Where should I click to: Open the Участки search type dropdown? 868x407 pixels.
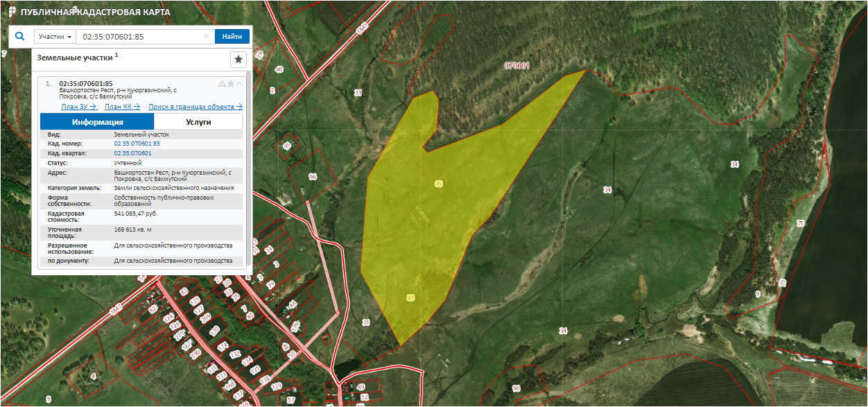tap(55, 37)
